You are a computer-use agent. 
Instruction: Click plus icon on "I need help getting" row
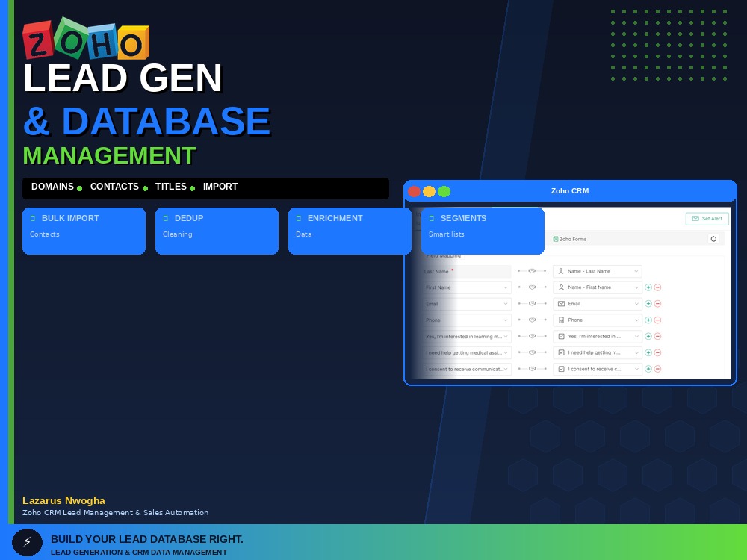pos(648,353)
